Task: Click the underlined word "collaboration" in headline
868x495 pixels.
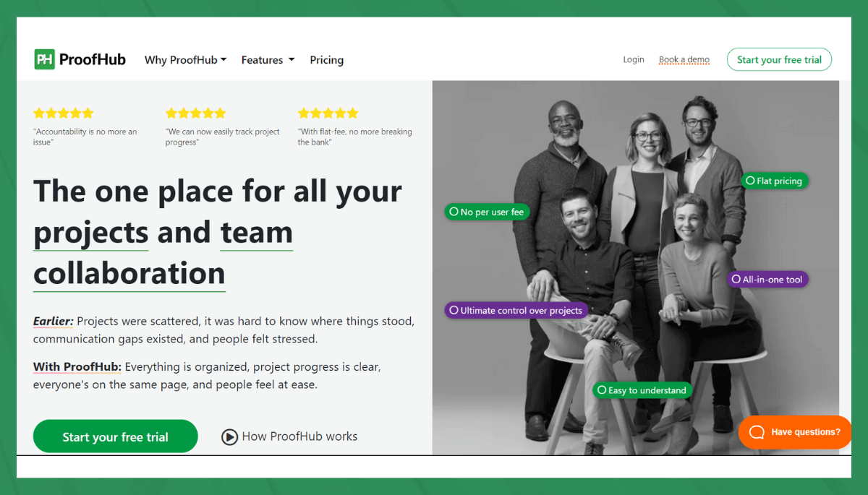Action: click(129, 274)
